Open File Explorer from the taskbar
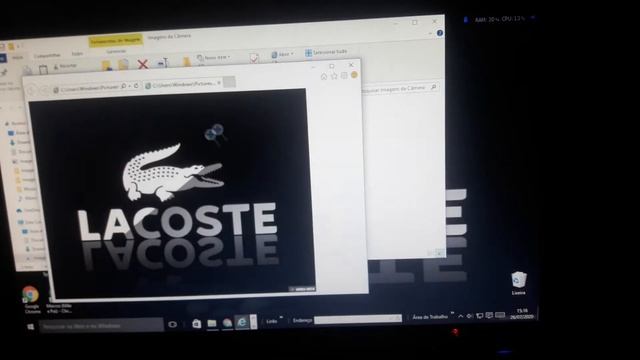The height and width of the screenshot is (360, 640). [x=212, y=323]
